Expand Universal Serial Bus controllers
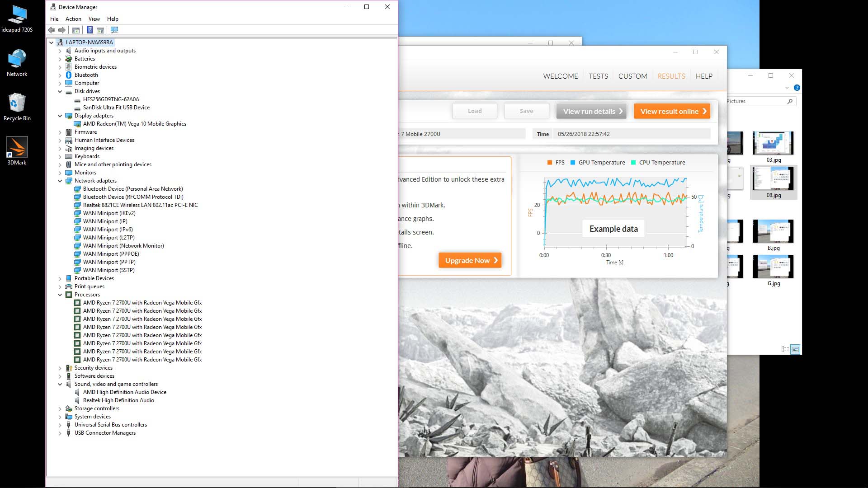 click(60, 425)
